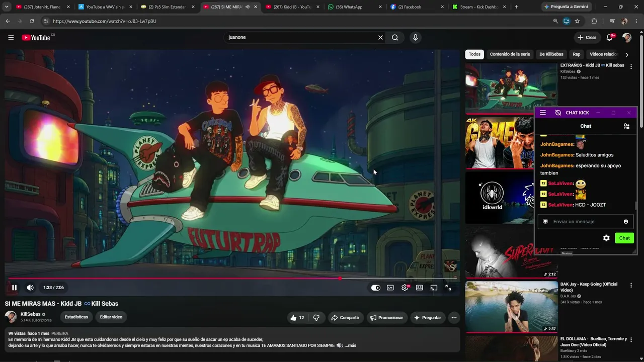
Task: Open options for EL DOLLAMA video
Action: (x=631, y=340)
